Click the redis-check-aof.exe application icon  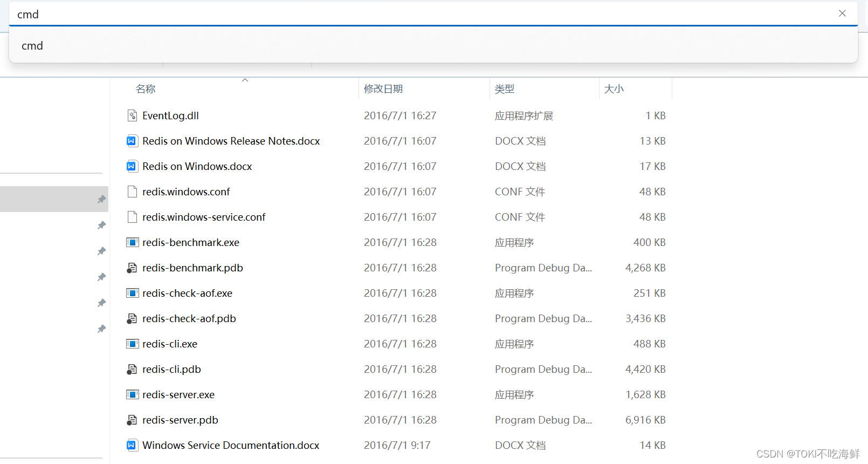pos(132,293)
